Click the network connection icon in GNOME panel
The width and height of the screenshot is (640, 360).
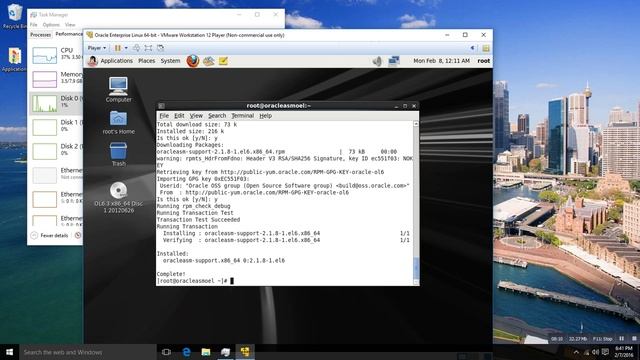[394, 61]
